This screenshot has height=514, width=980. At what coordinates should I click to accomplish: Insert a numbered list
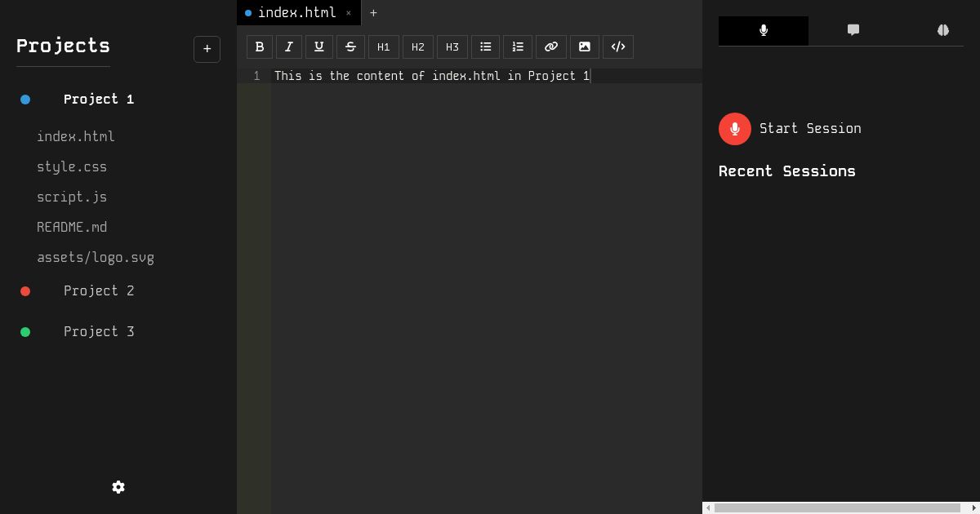coord(518,47)
